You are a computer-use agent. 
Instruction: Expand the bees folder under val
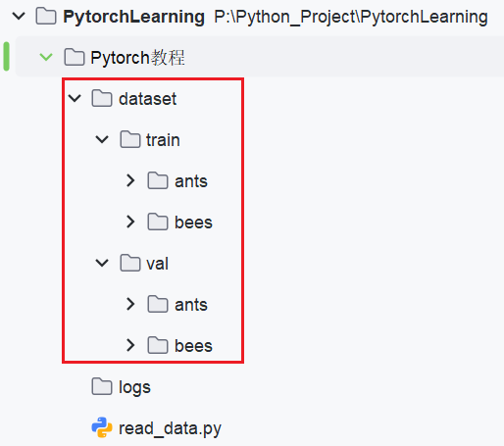click(x=130, y=345)
